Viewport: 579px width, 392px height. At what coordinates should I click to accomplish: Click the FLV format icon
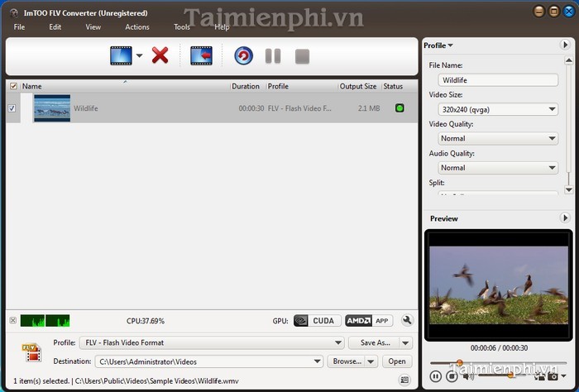(32, 352)
